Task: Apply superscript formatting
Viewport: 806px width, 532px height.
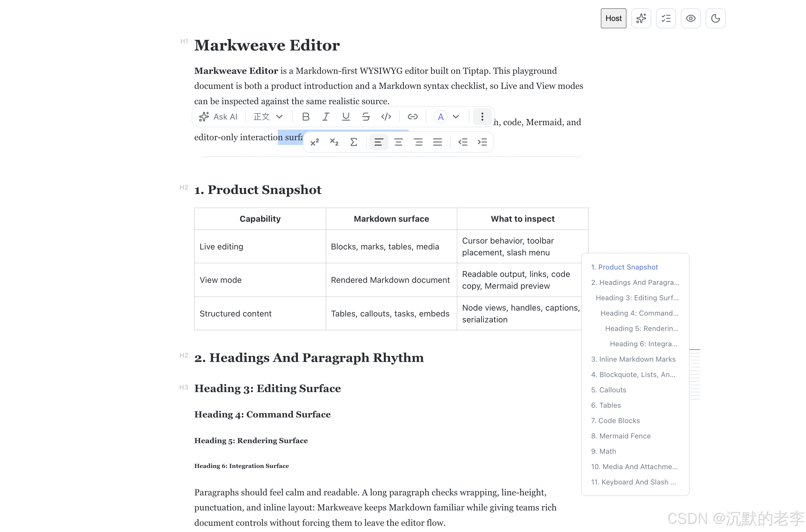Action: pyautogui.click(x=314, y=142)
